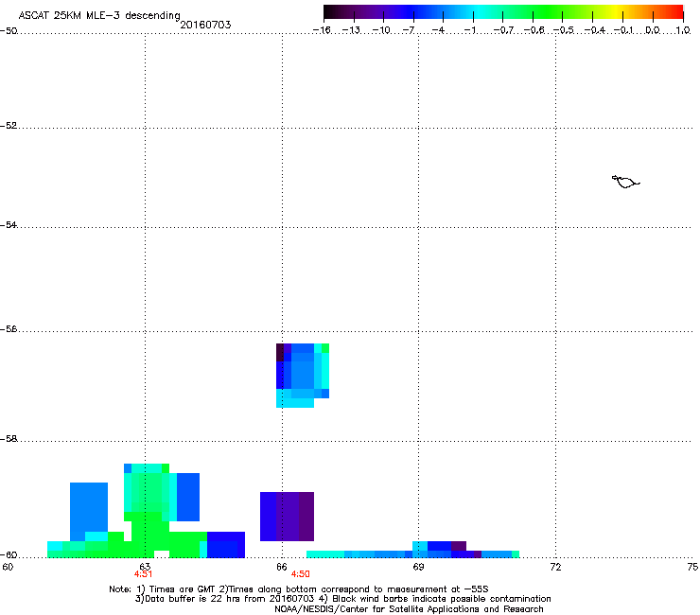Viewport: 700px width, 615px height.
Task: Pick the red end of the color scale
Action: [x=676, y=12]
